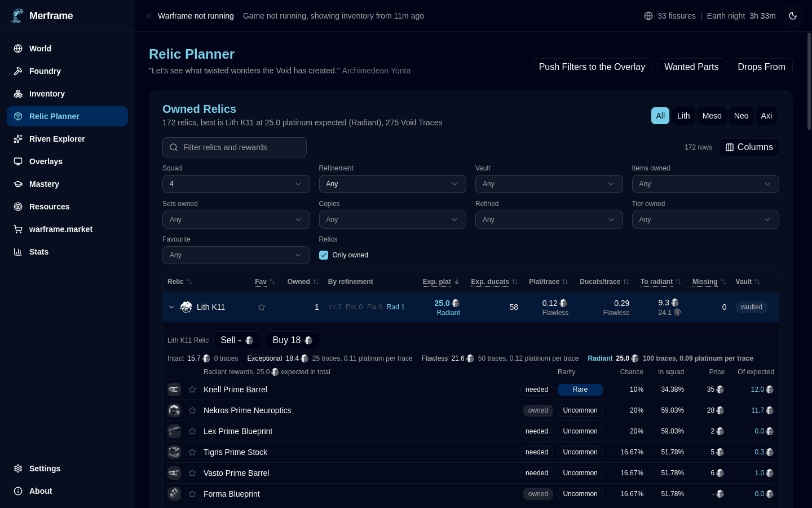Click the Buy 18 button
Viewport: 812px width, 508px height.
point(292,340)
